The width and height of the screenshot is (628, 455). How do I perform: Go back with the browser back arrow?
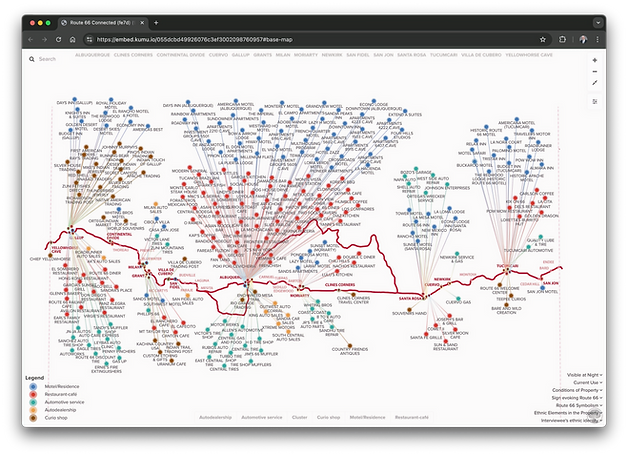(31, 39)
